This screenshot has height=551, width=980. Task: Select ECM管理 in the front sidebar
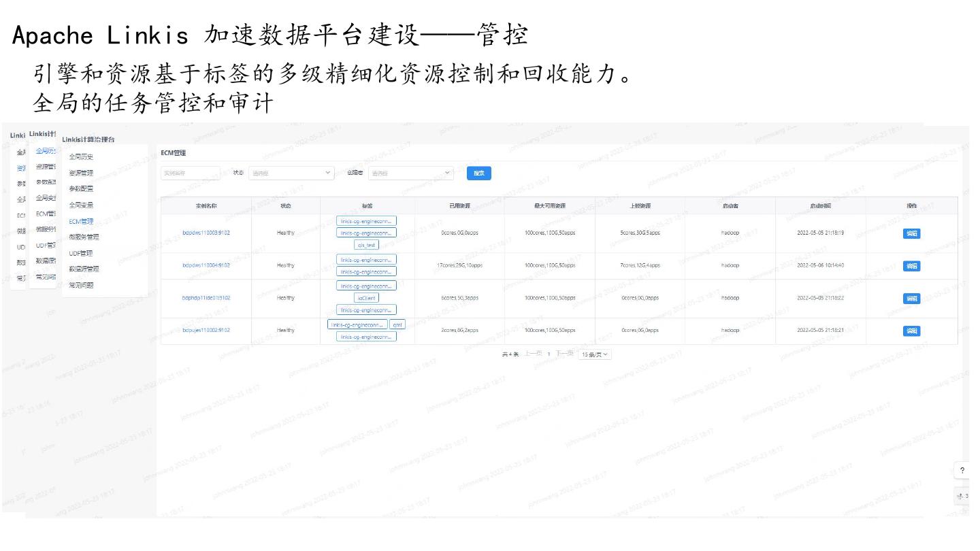81,221
